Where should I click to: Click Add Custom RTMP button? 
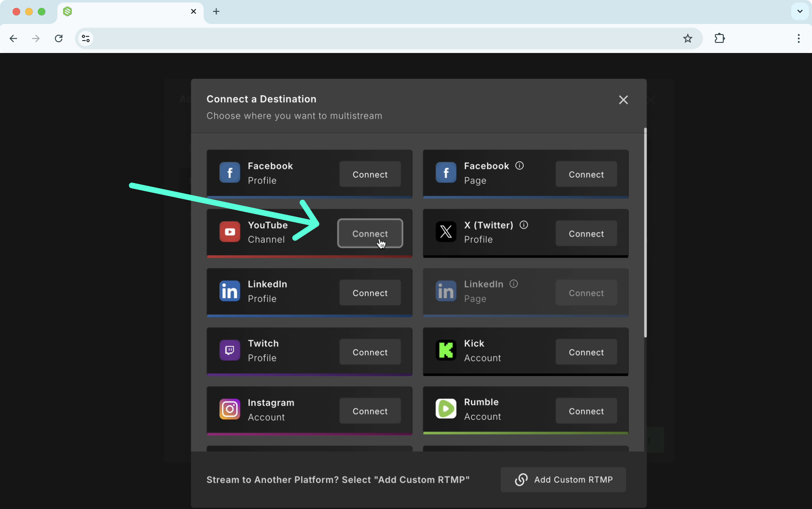(x=563, y=479)
